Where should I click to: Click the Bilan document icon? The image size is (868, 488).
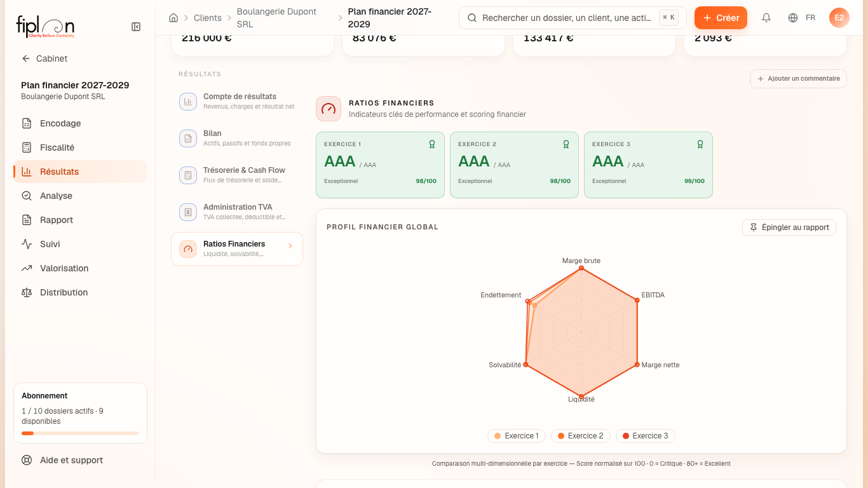click(x=188, y=139)
